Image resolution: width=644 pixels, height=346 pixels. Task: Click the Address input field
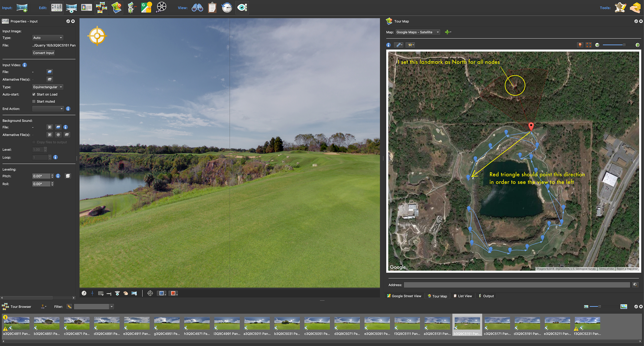(x=517, y=285)
